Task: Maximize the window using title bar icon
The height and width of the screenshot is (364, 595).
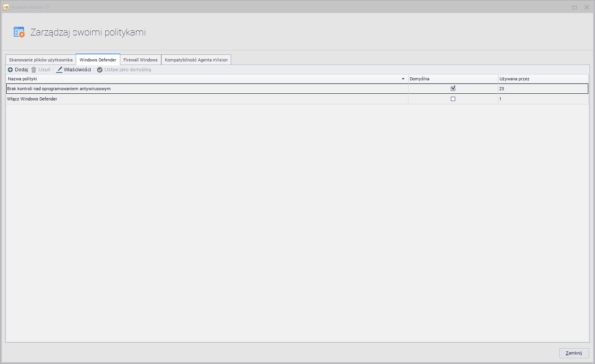Action: [x=574, y=7]
